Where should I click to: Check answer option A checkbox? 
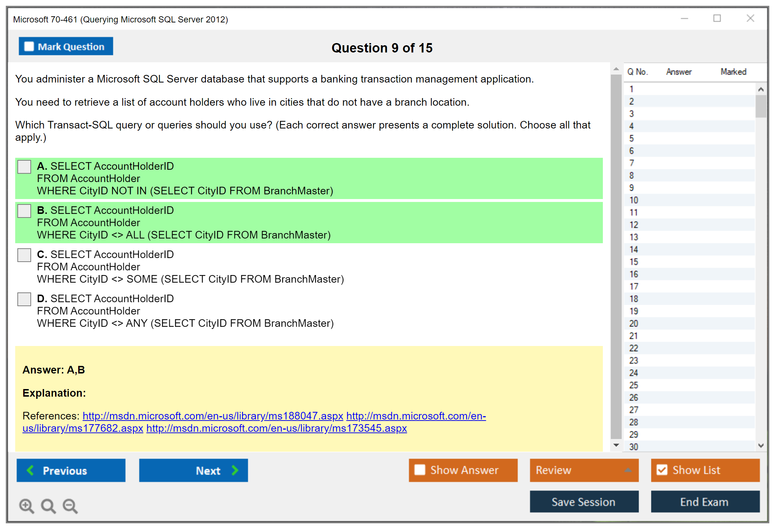[x=24, y=167]
